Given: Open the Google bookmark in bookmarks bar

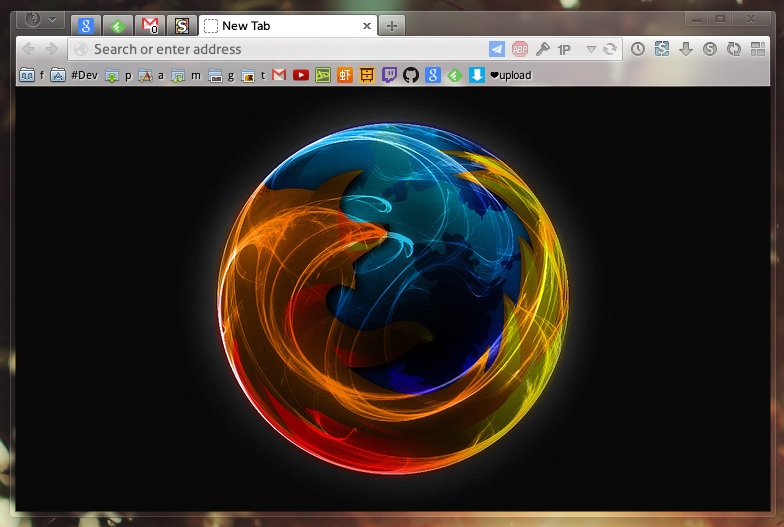Looking at the screenshot, I should pos(433,76).
